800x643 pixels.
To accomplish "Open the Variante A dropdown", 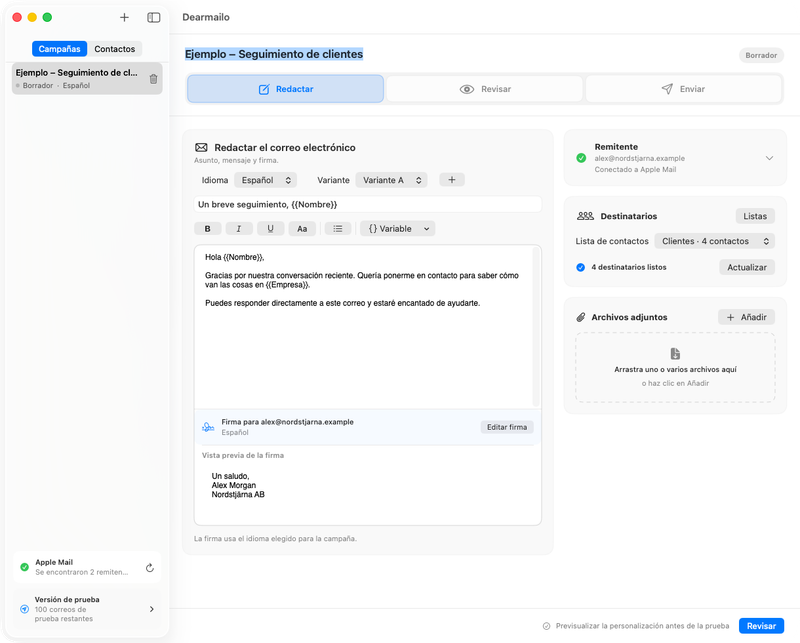I will coord(391,180).
